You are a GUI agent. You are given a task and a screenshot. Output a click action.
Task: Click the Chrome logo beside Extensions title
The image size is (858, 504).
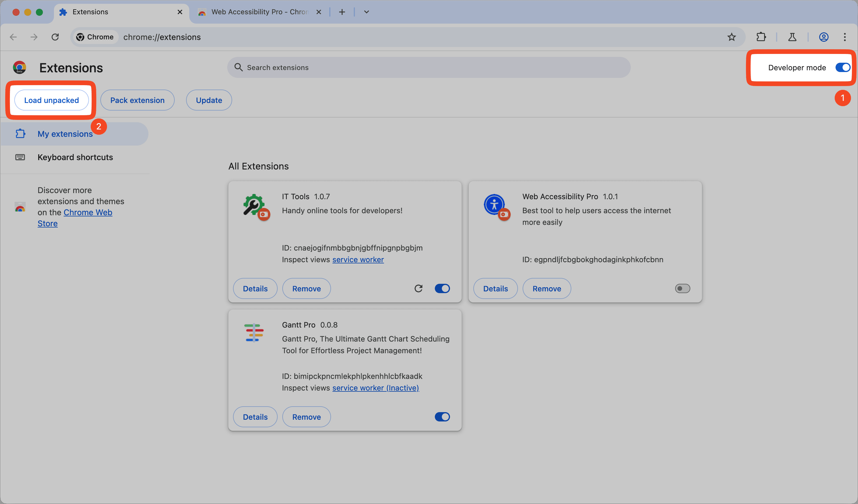[x=20, y=67]
